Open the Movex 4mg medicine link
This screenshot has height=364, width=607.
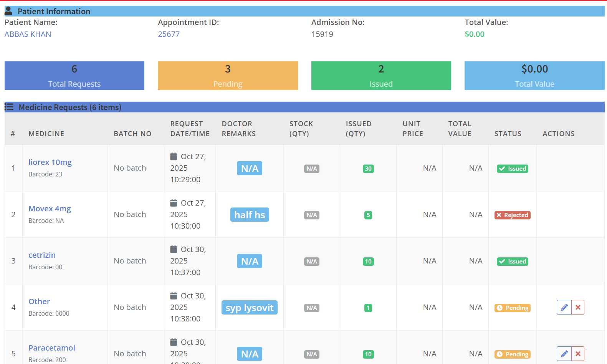click(x=50, y=209)
